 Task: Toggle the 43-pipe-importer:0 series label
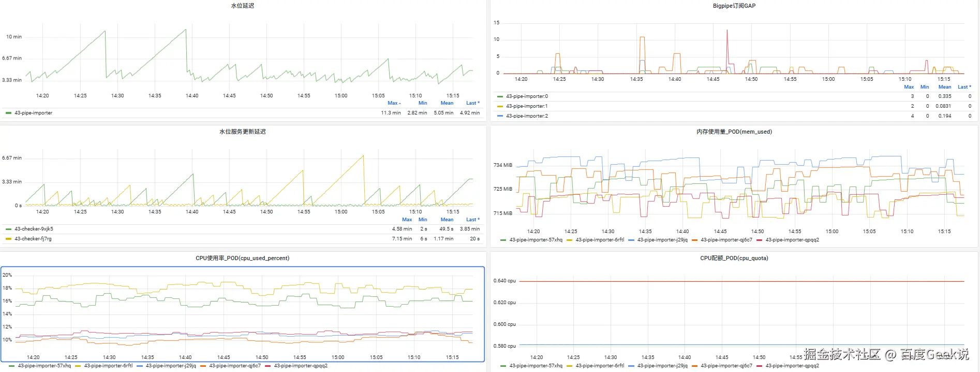(x=527, y=96)
